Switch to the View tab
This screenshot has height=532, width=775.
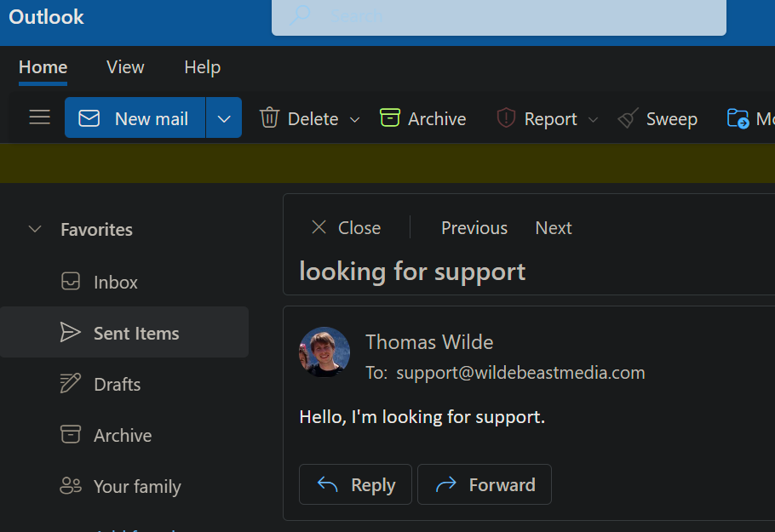point(125,67)
